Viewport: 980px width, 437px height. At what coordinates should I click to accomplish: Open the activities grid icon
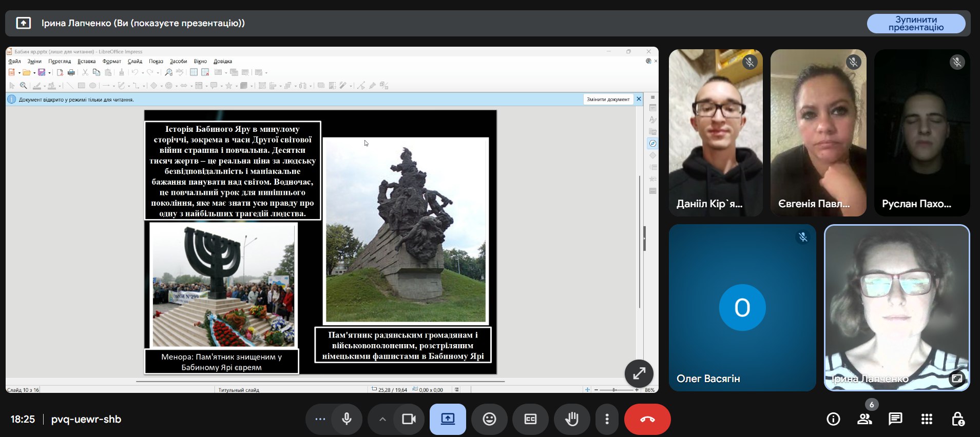[x=927, y=419]
